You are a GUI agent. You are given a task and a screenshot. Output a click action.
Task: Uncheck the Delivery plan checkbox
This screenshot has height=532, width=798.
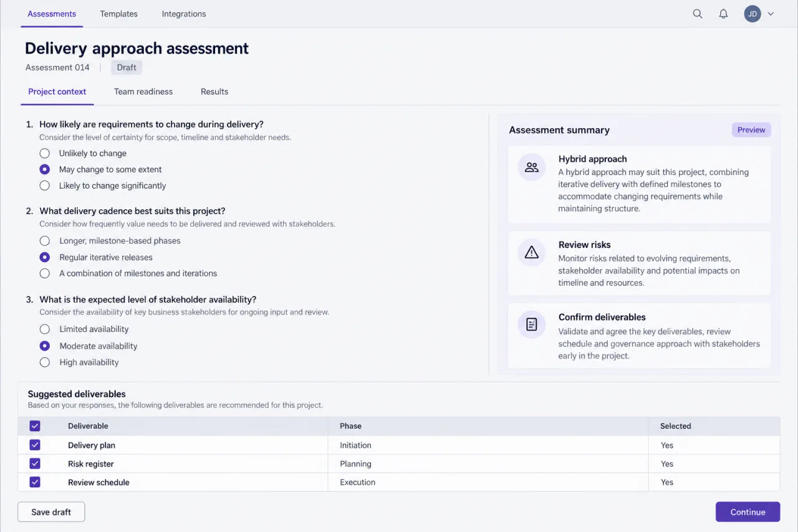tap(35, 445)
